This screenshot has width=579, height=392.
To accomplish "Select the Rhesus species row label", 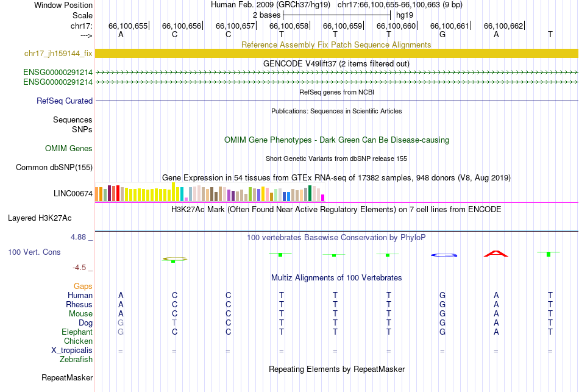I will pos(79,304).
